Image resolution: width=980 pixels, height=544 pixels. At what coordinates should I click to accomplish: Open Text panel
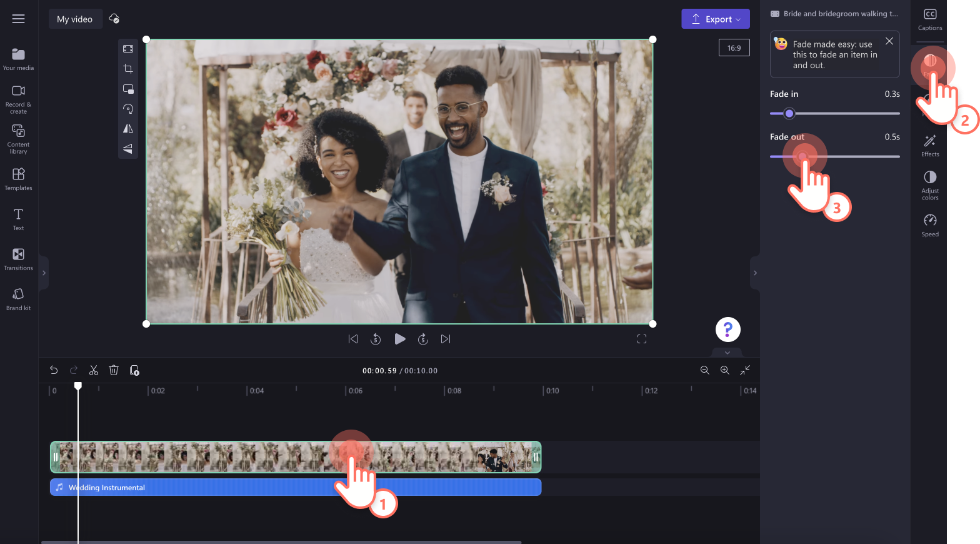pos(19,219)
